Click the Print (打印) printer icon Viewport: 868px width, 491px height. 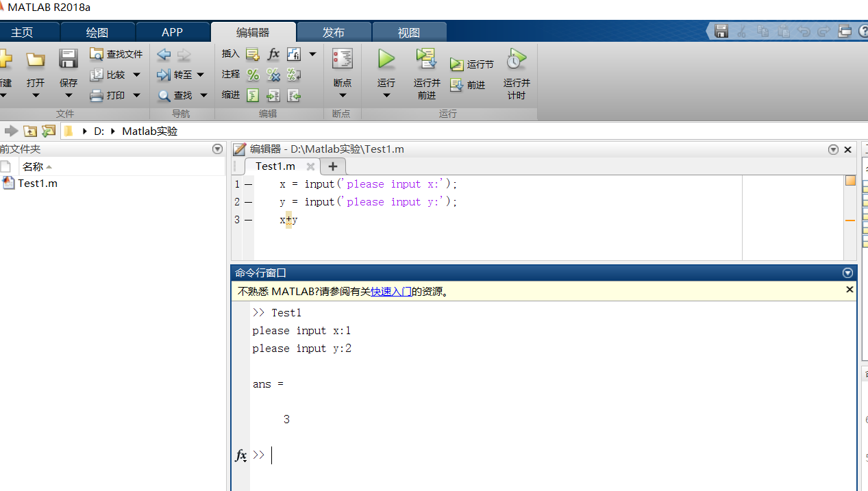coord(97,95)
